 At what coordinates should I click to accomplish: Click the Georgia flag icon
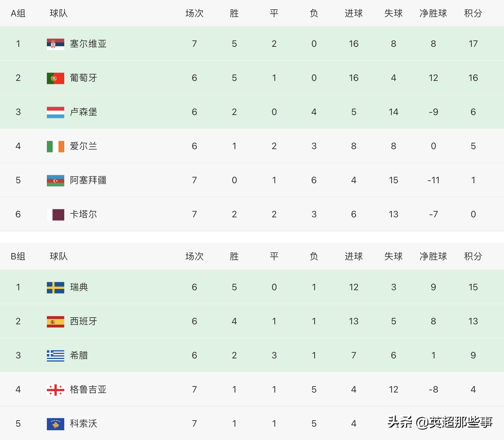tap(56, 390)
